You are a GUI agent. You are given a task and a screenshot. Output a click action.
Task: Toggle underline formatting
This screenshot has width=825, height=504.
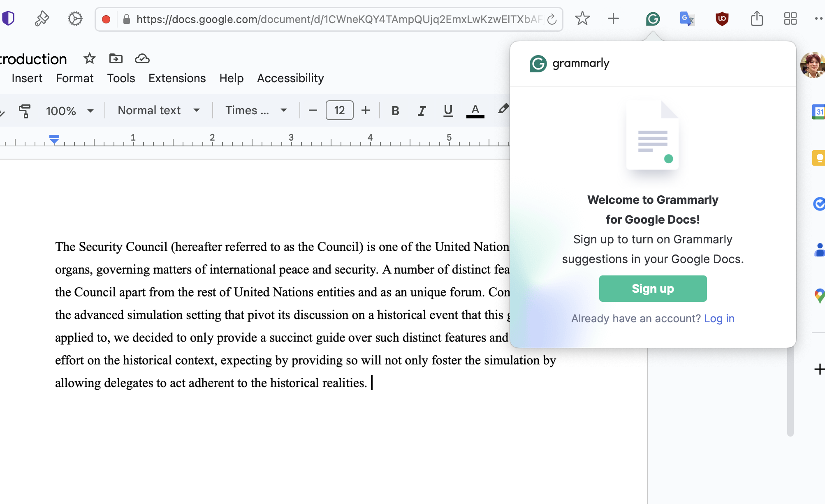[x=448, y=111]
